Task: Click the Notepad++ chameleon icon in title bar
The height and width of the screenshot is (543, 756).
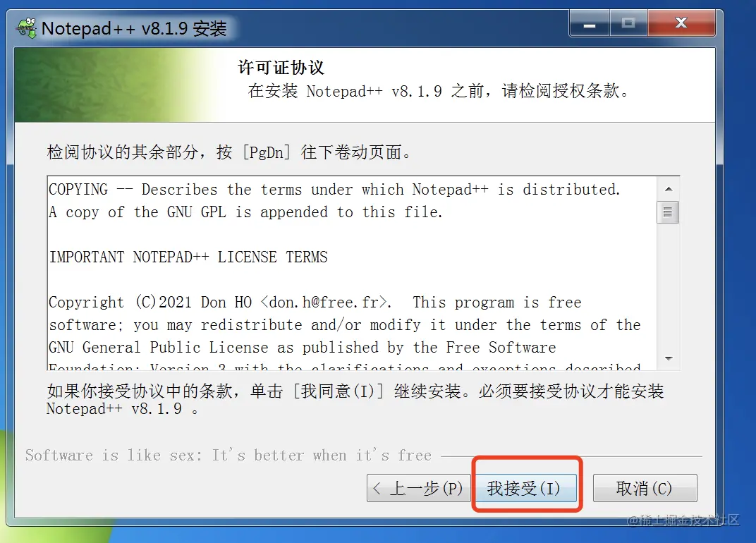Action: (27, 28)
